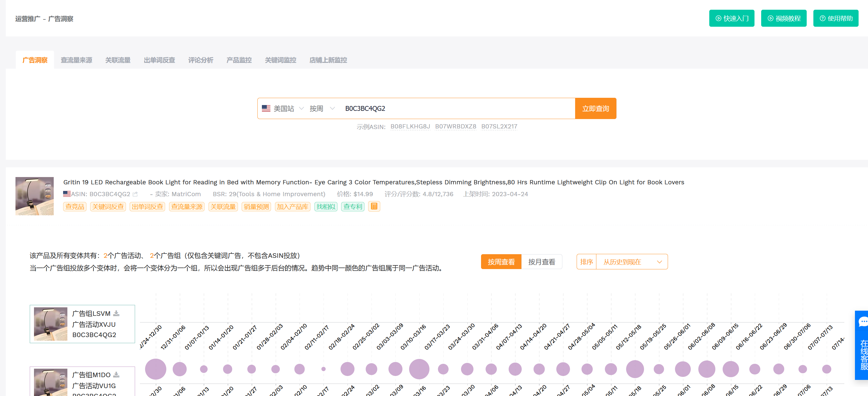The height and width of the screenshot is (396, 868).
Task: Click the 关联流量 tag under product title
Action: (x=223, y=207)
